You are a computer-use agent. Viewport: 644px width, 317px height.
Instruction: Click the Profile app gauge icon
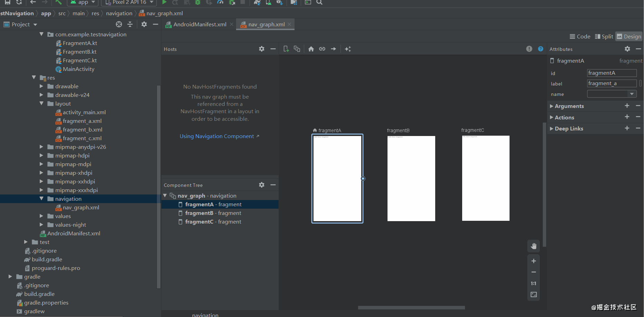[x=220, y=2]
